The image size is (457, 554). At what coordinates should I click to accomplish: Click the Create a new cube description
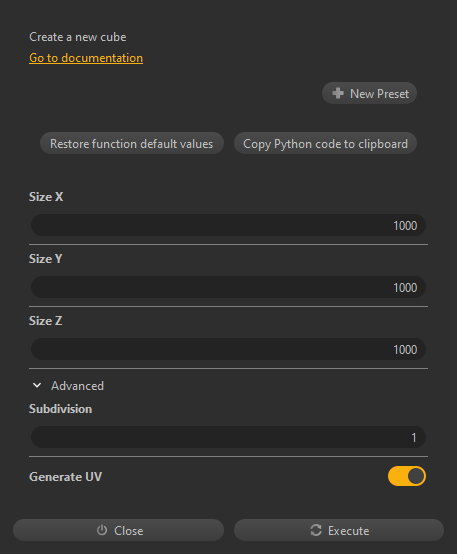tap(78, 37)
